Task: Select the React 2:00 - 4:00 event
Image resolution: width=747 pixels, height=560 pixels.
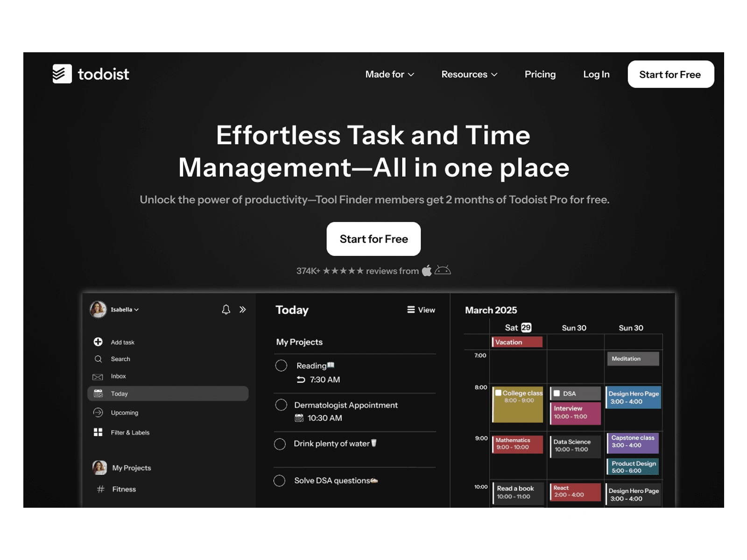Action: click(x=576, y=492)
